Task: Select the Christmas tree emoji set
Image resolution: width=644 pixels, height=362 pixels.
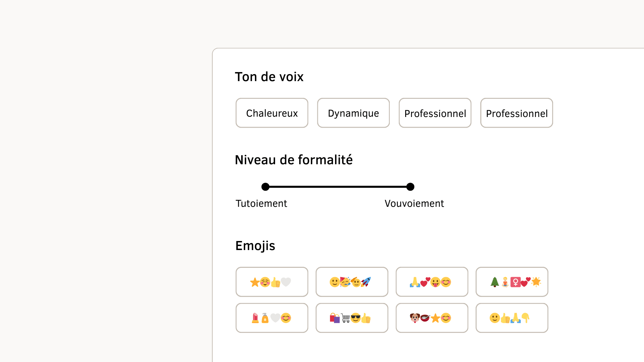Action: pos(512,282)
